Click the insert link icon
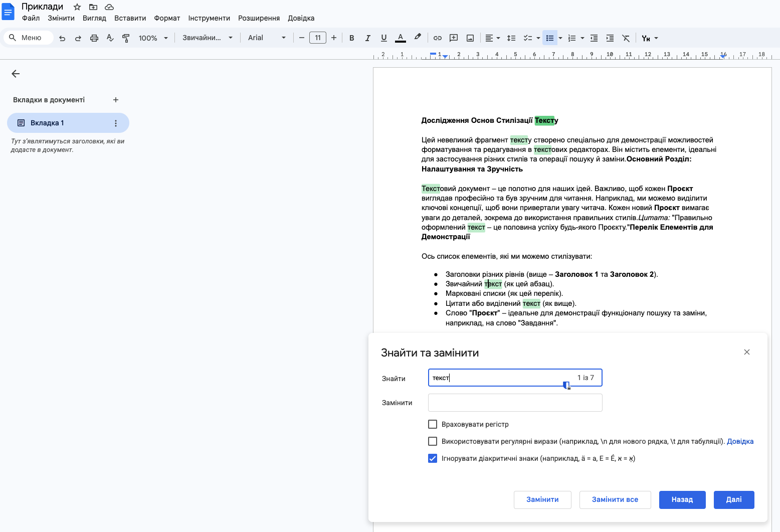 [437, 38]
